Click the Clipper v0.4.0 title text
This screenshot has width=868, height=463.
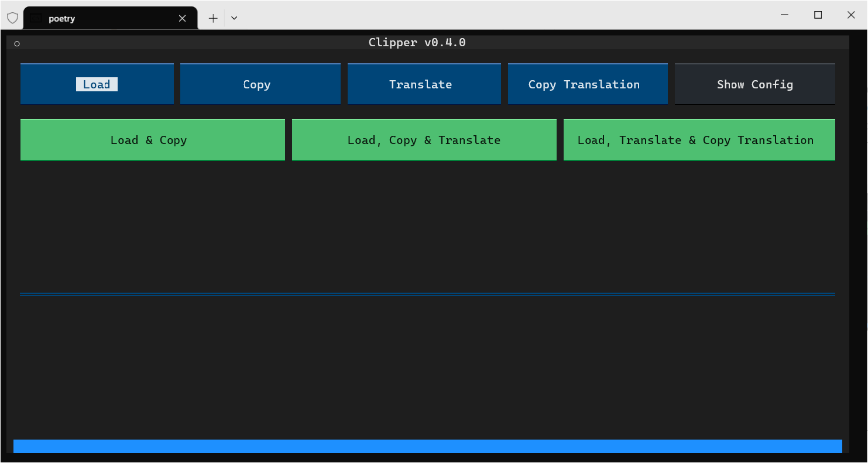tap(417, 42)
